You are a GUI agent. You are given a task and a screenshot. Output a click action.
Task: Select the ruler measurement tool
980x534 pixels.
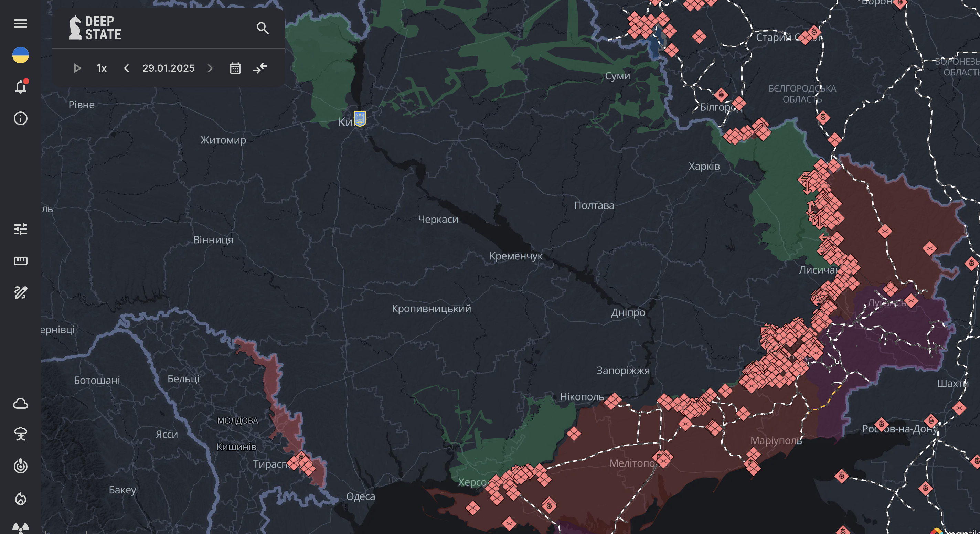click(21, 260)
